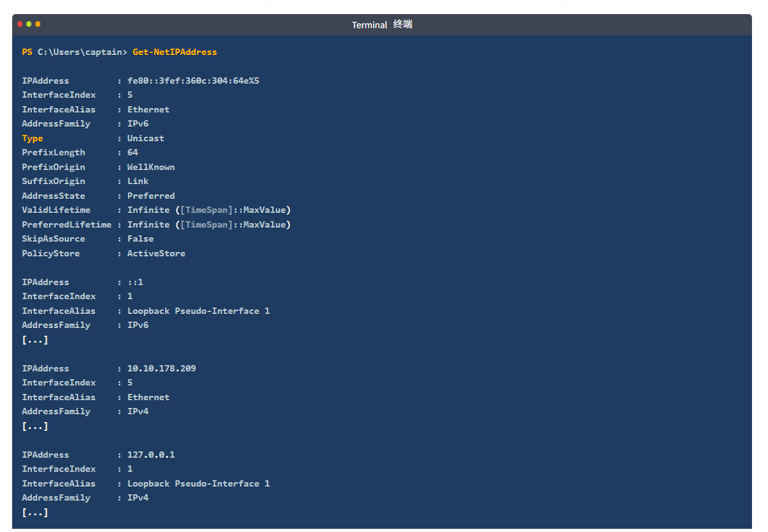Click the 'Preferred' value of AddressState
The width and height of the screenshot is (768, 532).
coord(151,196)
